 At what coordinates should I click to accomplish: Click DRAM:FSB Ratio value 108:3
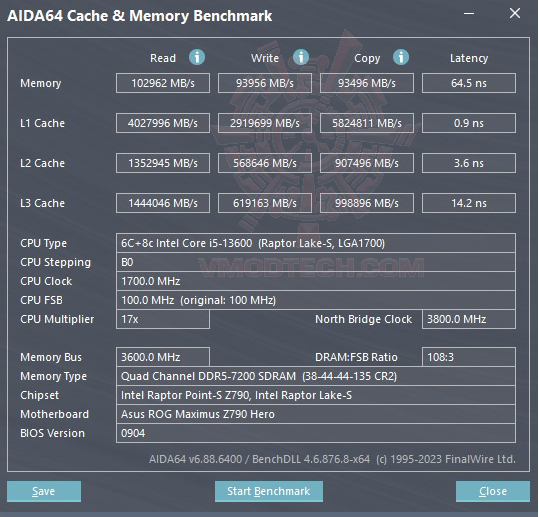coord(469,357)
